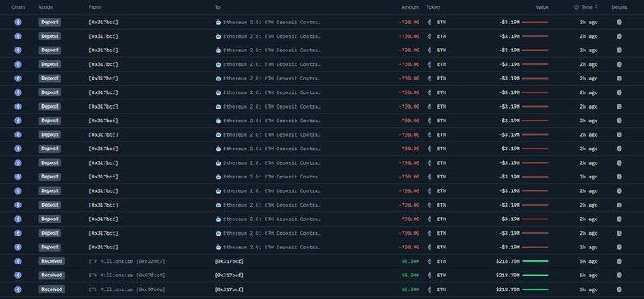Click the clock icon beside the Time header
The image size is (644, 299).
[x=576, y=7]
